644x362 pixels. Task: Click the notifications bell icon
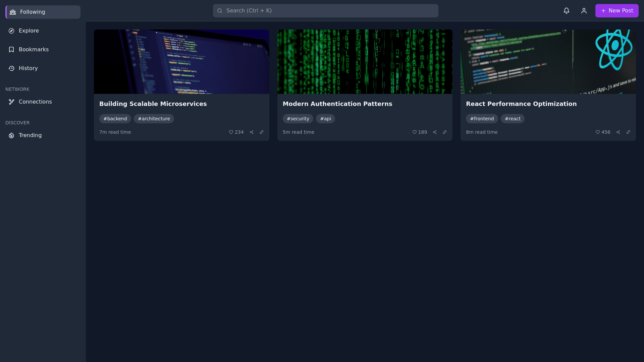[x=566, y=11]
